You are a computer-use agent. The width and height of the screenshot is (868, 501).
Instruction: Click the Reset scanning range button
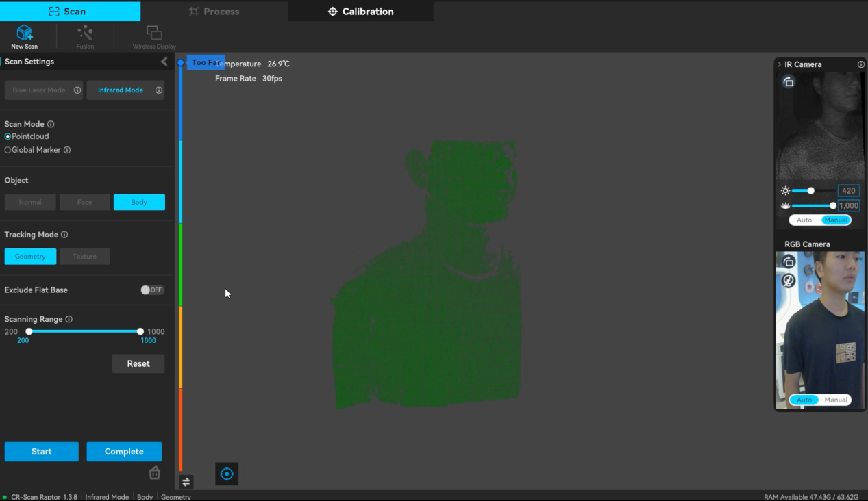point(138,364)
